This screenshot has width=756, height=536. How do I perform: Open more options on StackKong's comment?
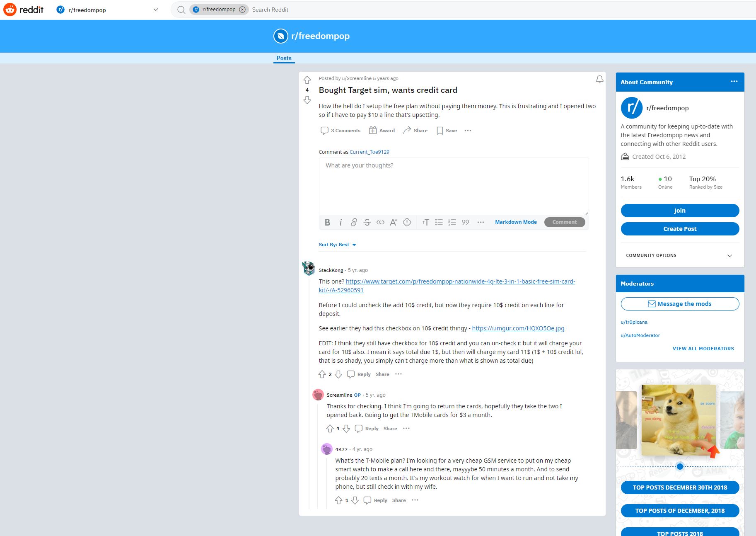[x=399, y=374]
